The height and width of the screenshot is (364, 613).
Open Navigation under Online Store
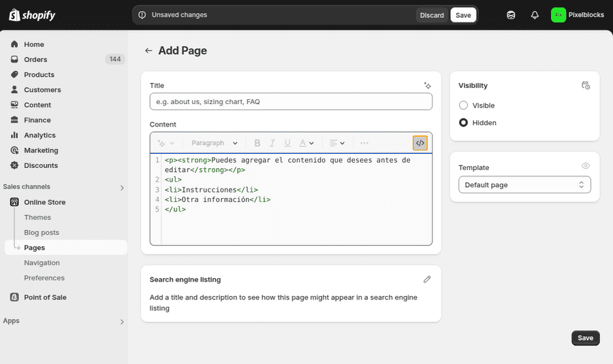pyautogui.click(x=42, y=263)
